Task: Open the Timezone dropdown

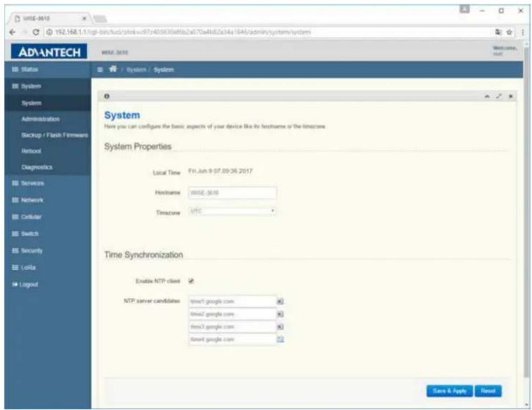Action: pyautogui.click(x=232, y=211)
